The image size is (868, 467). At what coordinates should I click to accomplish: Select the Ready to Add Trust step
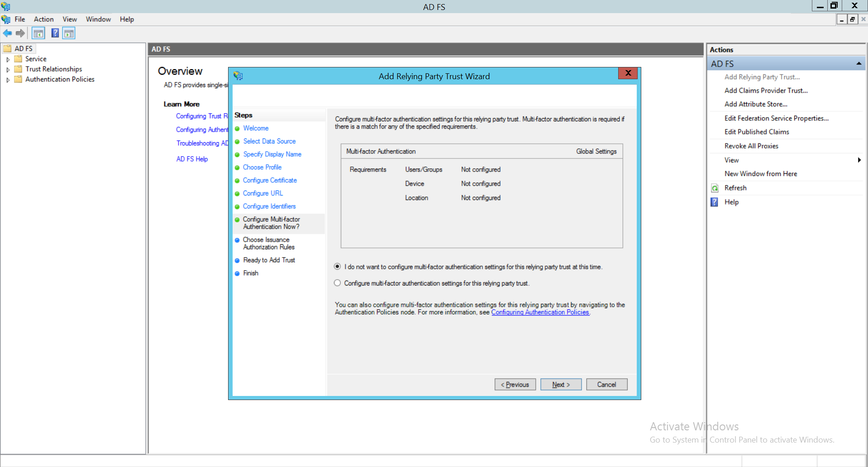click(269, 260)
